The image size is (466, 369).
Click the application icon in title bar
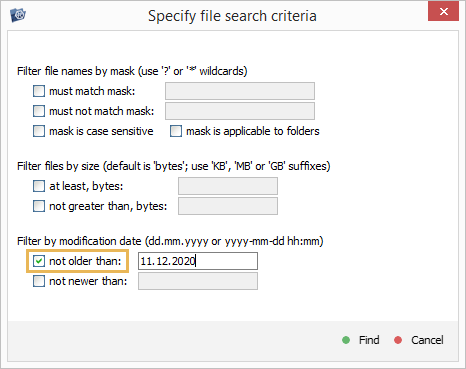coord(18,15)
